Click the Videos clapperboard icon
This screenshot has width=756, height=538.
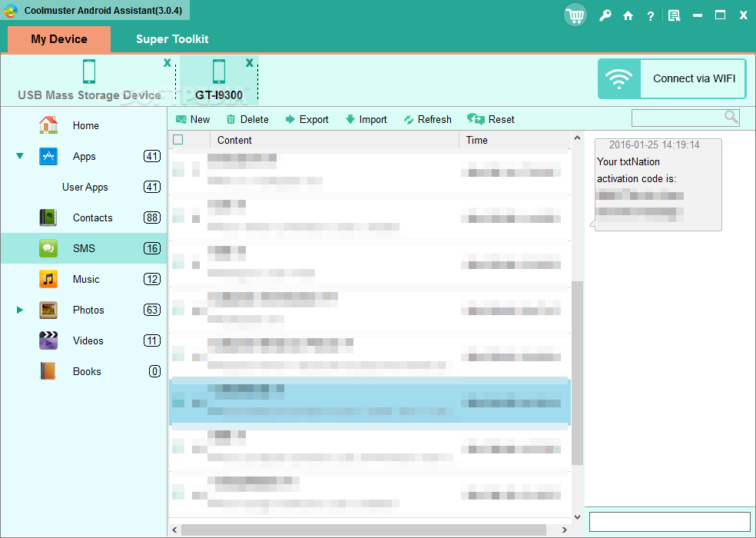pyautogui.click(x=48, y=340)
